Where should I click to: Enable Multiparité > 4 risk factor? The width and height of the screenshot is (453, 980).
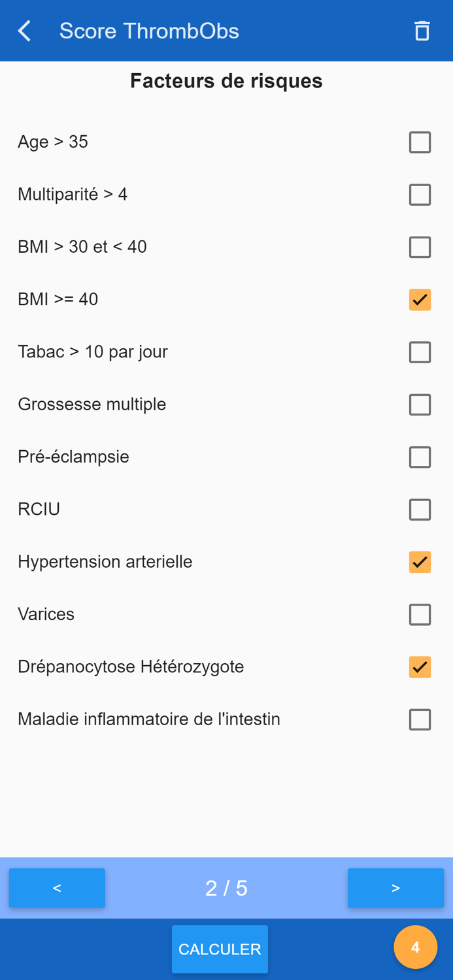420,195
